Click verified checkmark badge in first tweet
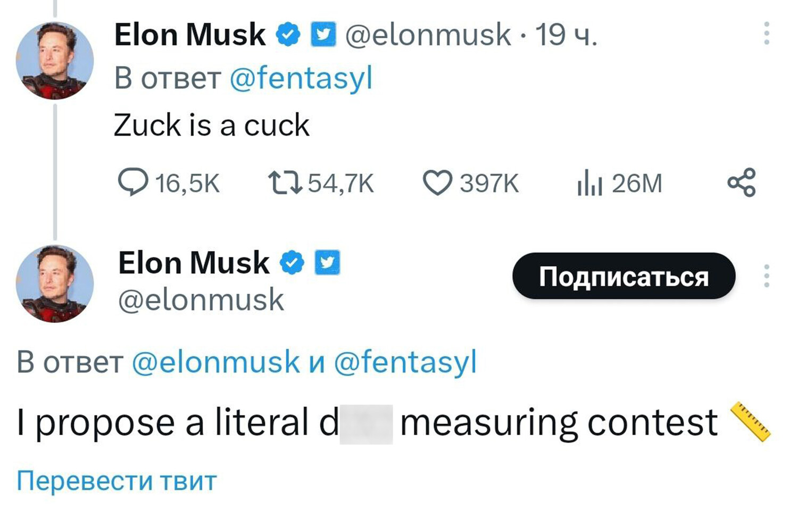Viewport: 798px width, 532px height. click(288, 35)
